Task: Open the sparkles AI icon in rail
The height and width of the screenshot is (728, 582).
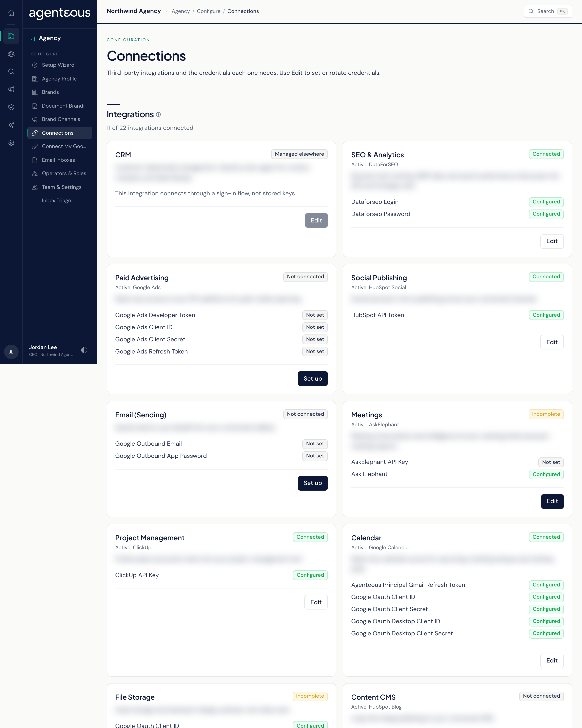Action: coord(11,125)
